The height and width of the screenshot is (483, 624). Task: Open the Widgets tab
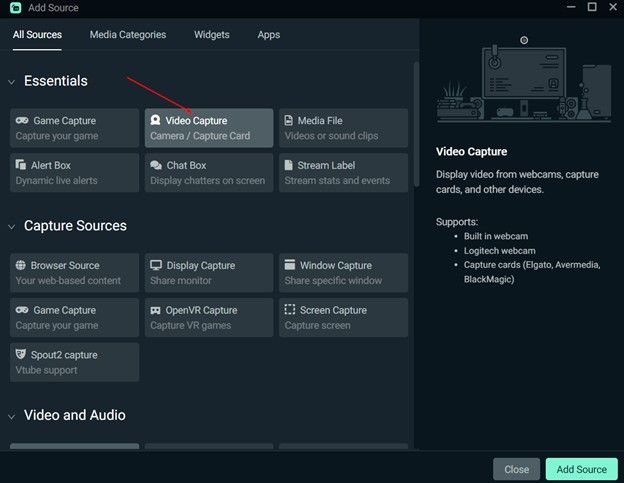point(211,35)
